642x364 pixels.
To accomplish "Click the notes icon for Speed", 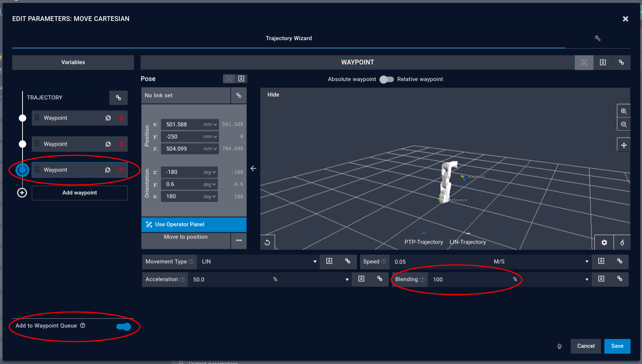I will 601,261.
